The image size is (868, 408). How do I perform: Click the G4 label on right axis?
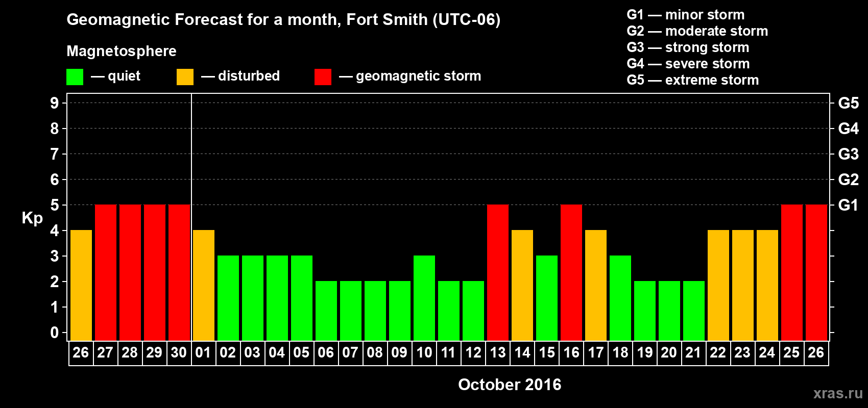point(848,129)
